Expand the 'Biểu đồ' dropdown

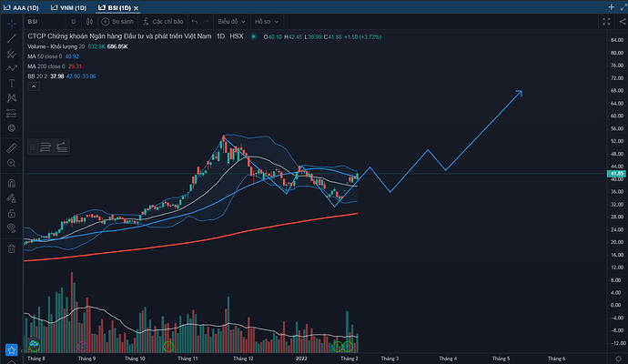[231, 22]
